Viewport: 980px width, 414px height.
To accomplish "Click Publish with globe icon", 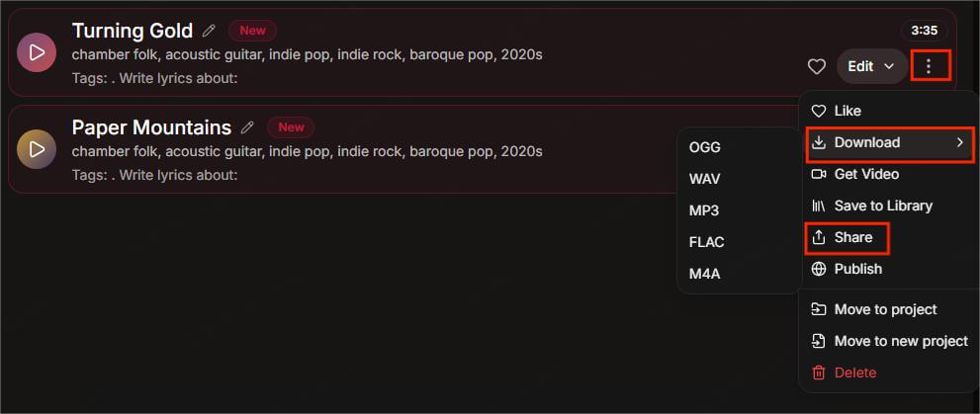I will tap(857, 269).
